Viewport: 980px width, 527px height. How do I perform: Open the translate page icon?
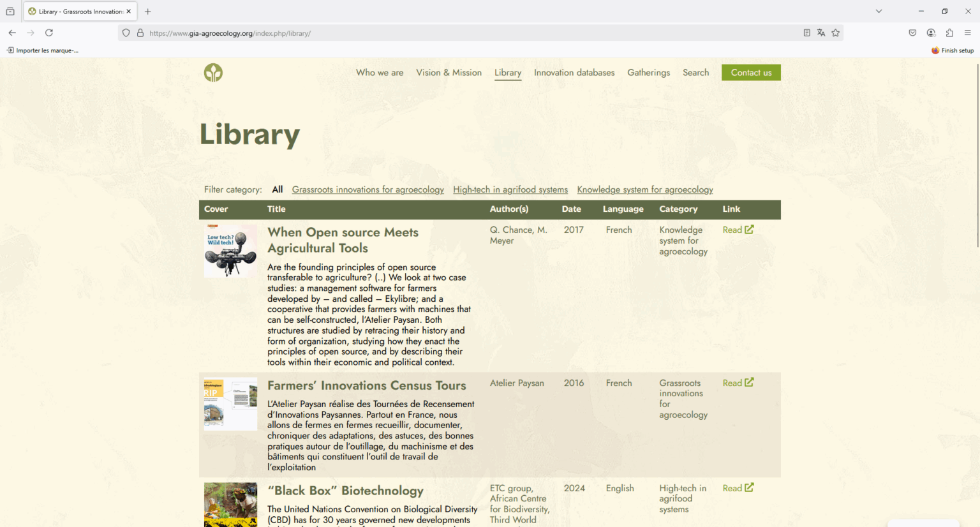(x=821, y=33)
